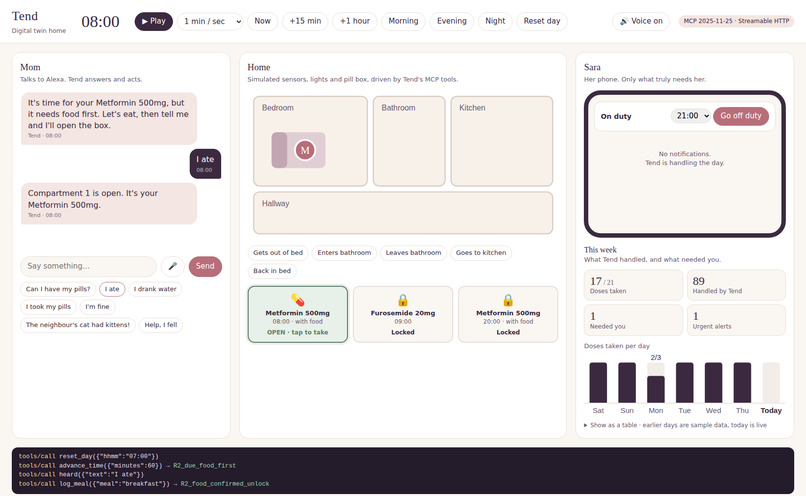Click the 'I ate' sent message bubble
The width and height of the screenshot is (806, 496).
(205, 163)
